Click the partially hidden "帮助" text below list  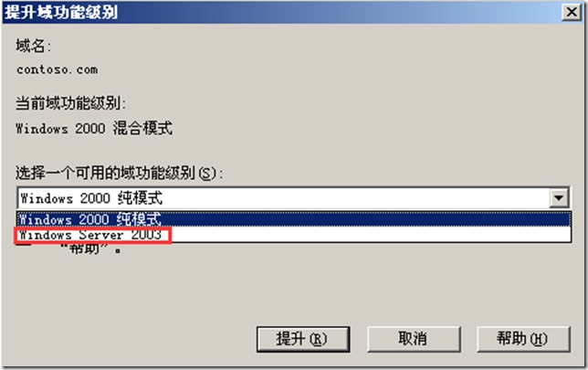pyautogui.click(x=90, y=248)
